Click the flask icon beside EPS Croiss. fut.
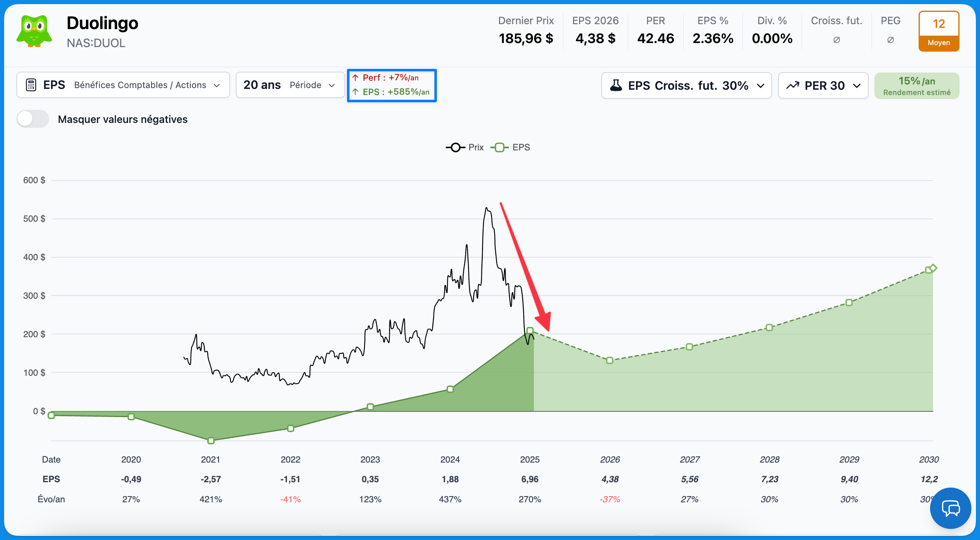Viewport: 980px width, 540px height. 616,85
